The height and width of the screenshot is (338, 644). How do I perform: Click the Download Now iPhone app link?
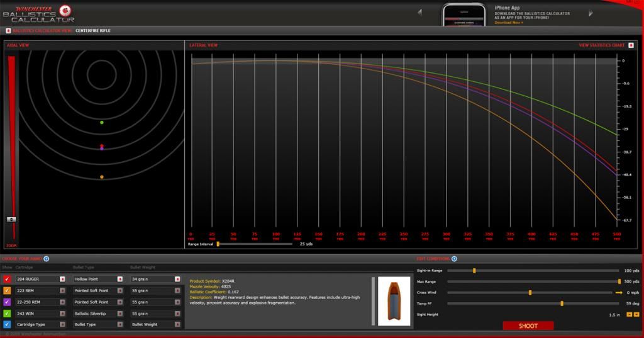pos(508,23)
